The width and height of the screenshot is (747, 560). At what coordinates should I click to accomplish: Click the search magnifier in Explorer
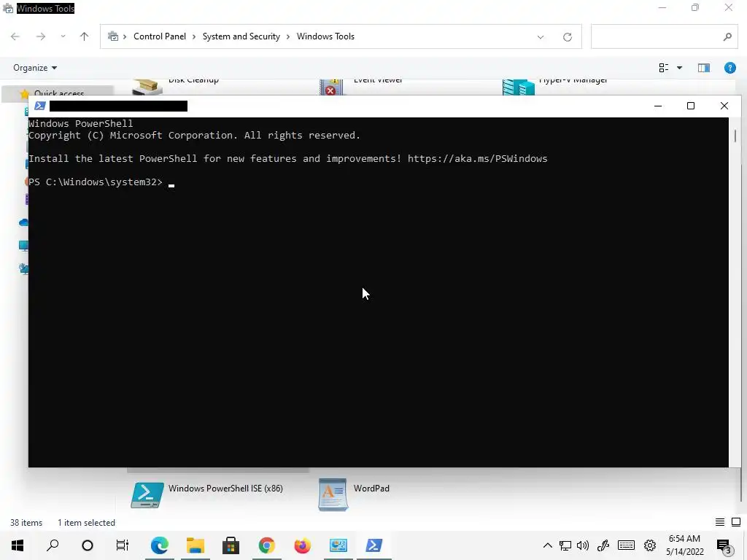pyautogui.click(x=727, y=36)
